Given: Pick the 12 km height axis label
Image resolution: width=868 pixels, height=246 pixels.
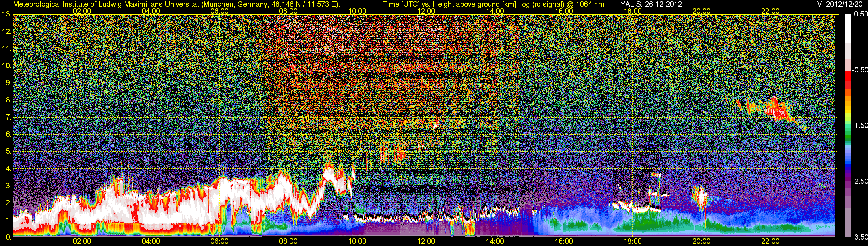Looking at the screenshot, I should 6,32.
